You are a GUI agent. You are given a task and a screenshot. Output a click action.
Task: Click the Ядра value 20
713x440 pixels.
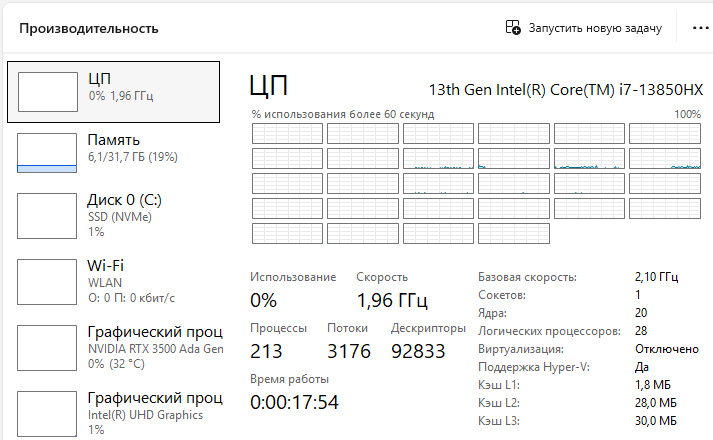pyautogui.click(x=641, y=313)
